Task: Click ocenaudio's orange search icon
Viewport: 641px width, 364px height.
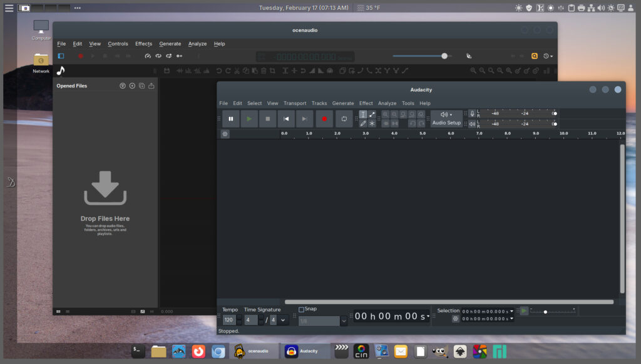Action: (535, 56)
